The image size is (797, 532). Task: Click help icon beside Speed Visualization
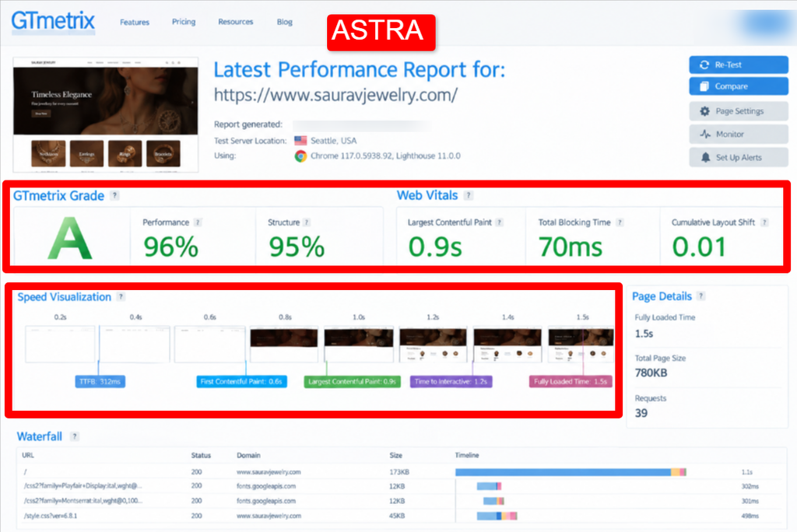[121, 297]
